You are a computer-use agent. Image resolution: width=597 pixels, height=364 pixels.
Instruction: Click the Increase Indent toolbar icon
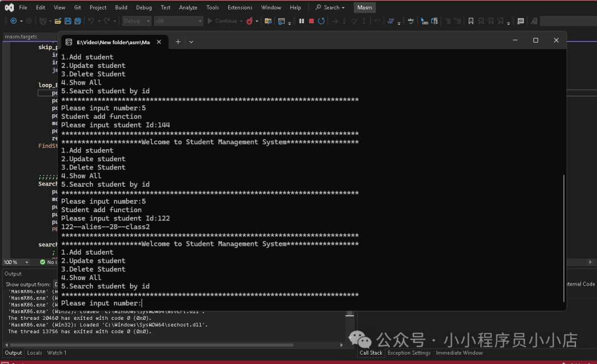tap(458, 21)
